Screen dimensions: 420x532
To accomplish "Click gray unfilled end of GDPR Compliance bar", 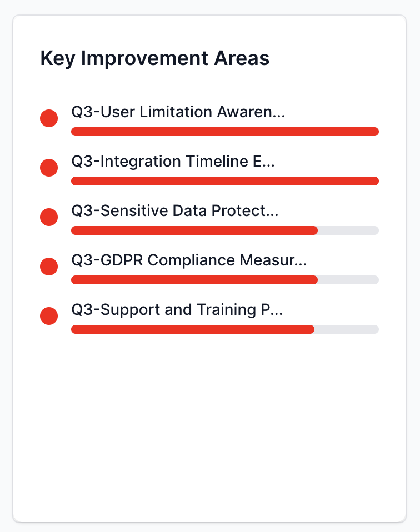I will [x=348, y=280].
